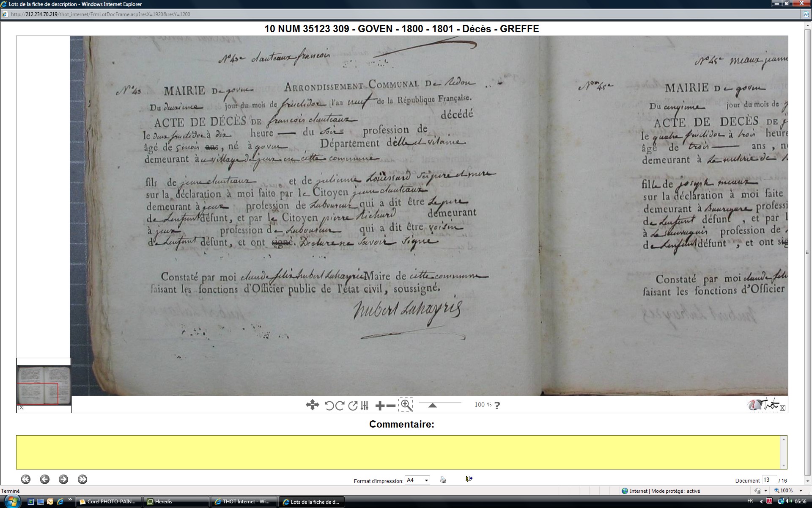812x508 pixels.
Task: Click the yellow Commentaire text area
Action: point(399,452)
